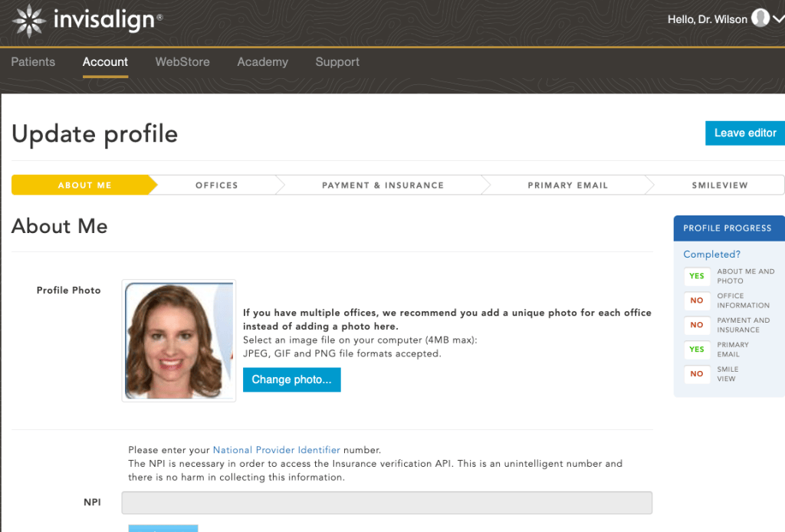Open the Support menu
Viewport: 785px width, 532px height.
point(337,62)
